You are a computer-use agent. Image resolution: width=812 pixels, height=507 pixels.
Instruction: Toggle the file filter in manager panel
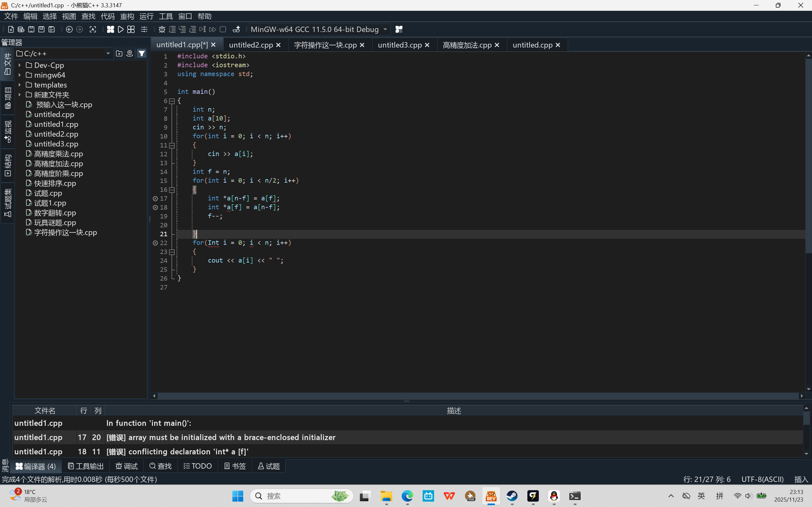pos(142,53)
